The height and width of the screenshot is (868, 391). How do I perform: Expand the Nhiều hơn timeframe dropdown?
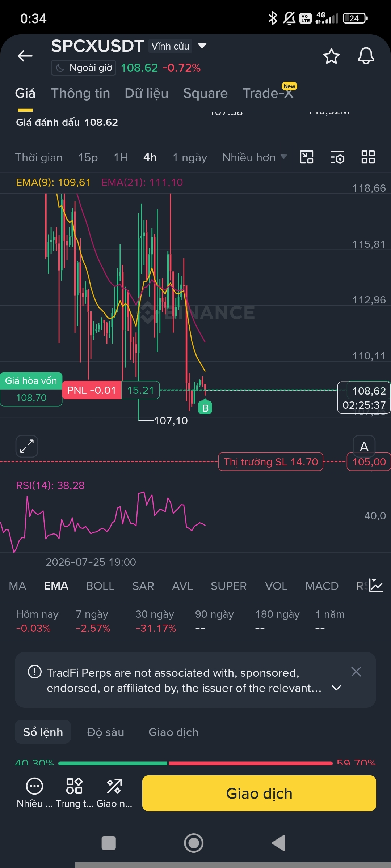point(255,157)
